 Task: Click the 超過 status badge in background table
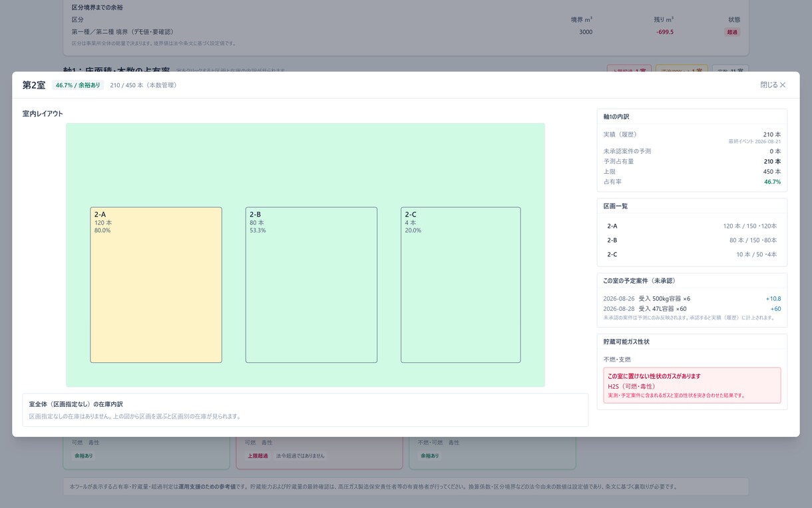tap(732, 32)
